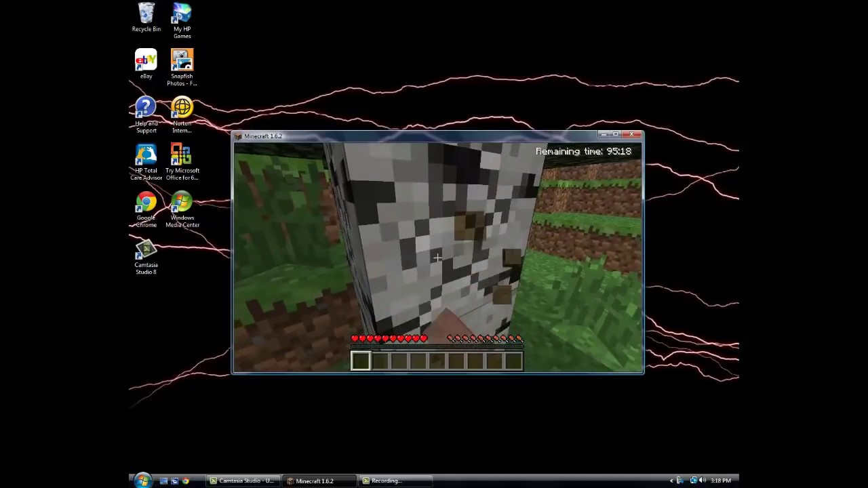This screenshot has width=868, height=488.
Task: Maximize the Minecraft window
Action: click(x=615, y=134)
